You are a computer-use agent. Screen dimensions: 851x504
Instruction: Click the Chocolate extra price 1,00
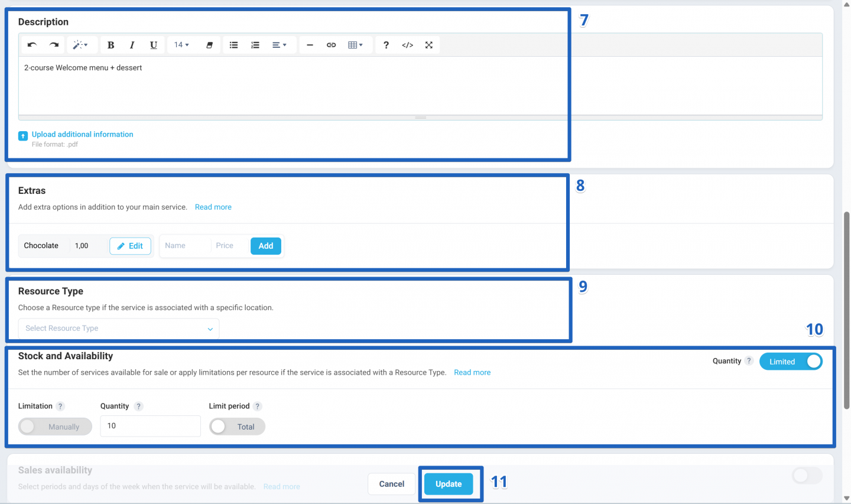[82, 246]
